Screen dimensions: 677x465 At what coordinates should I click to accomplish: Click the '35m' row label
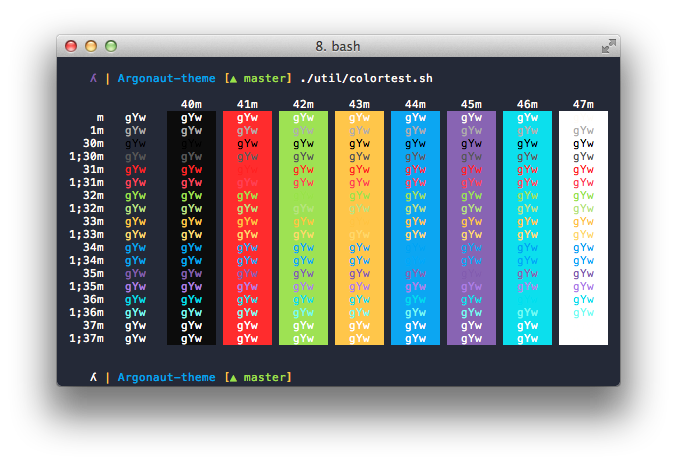coord(93,273)
